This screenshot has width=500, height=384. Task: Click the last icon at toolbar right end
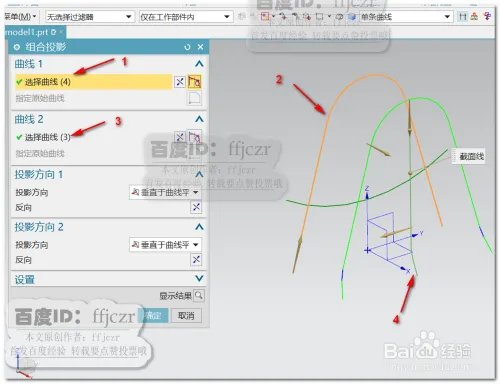[487, 16]
